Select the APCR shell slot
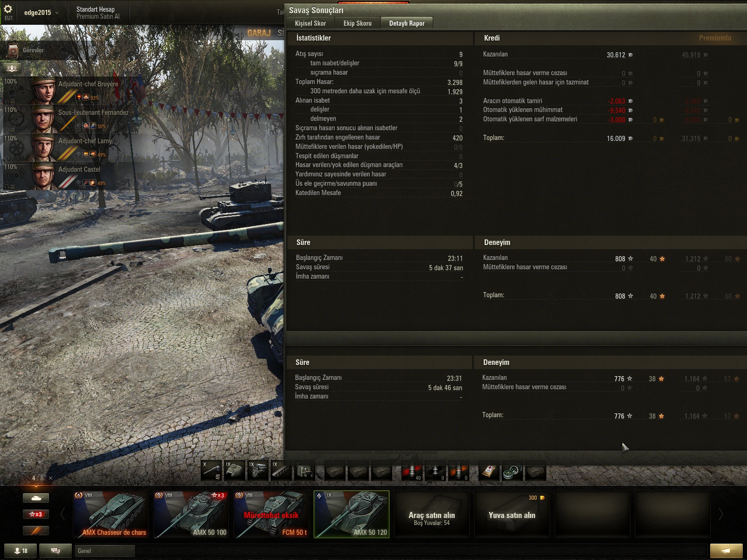Viewport: 747px width, 560px height. (x=435, y=471)
